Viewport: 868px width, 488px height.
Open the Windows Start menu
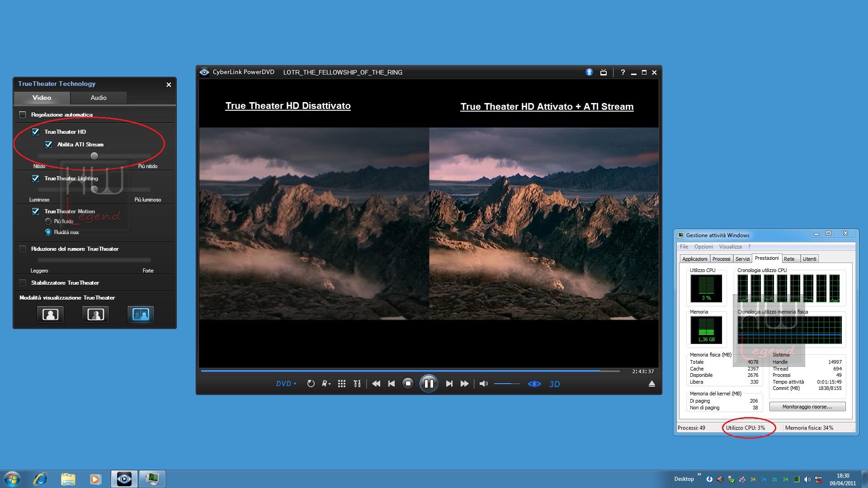pyautogui.click(x=12, y=479)
